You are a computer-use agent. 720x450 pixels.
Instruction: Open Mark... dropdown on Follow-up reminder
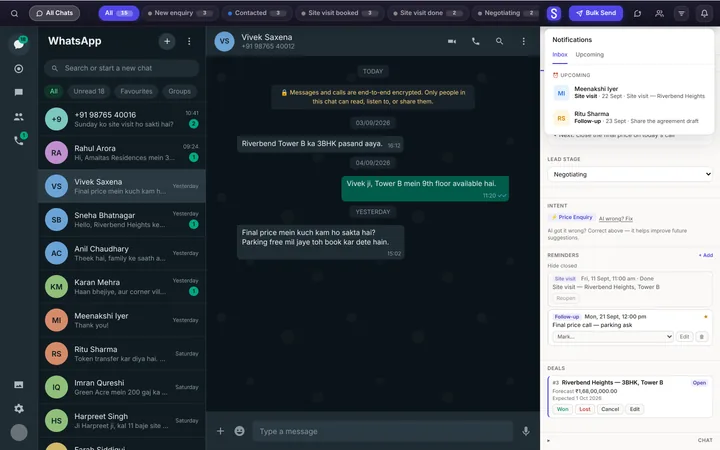[x=613, y=337]
